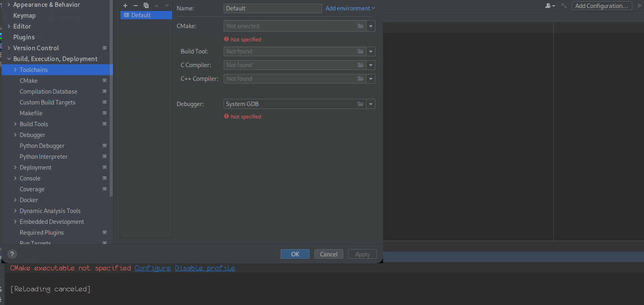This screenshot has width=644, height=305.
Task: Browse folder for Build Tool
Action: coord(361,51)
